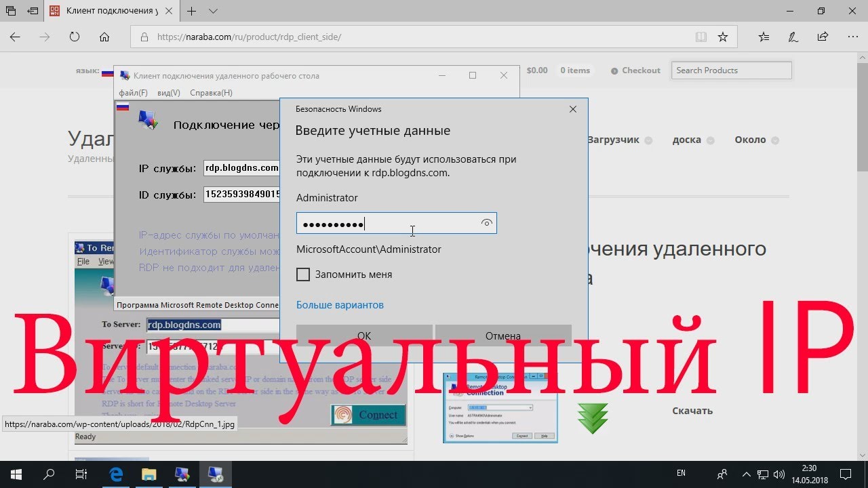Go to the browser home page icon
The width and height of the screenshot is (868, 488).
[x=104, y=37]
